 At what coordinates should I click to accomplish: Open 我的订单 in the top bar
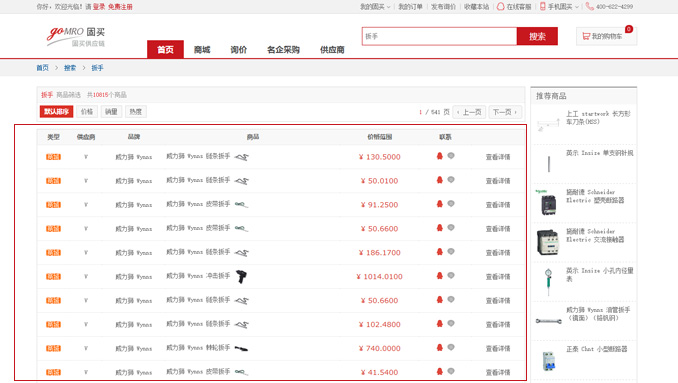(x=410, y=6)
